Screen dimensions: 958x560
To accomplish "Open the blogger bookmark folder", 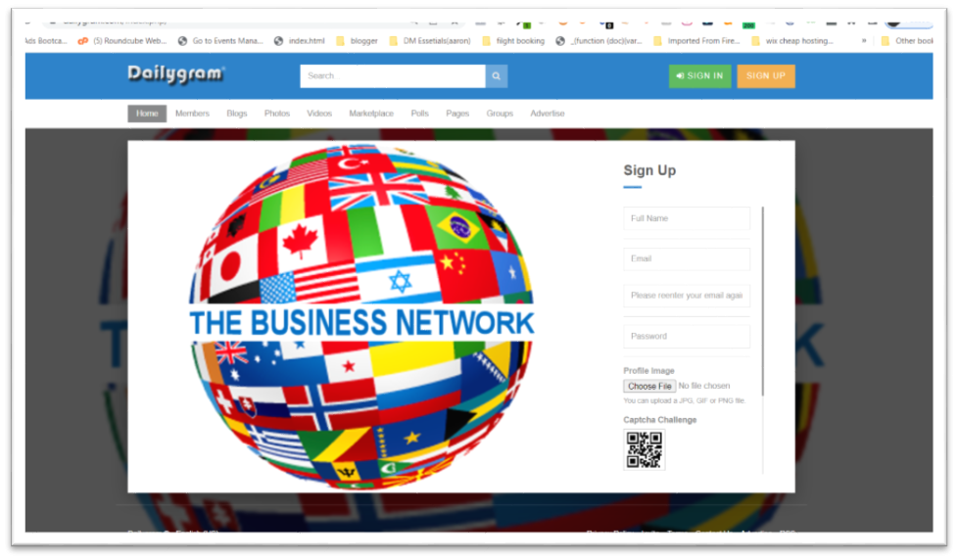I will coord(357,41).
